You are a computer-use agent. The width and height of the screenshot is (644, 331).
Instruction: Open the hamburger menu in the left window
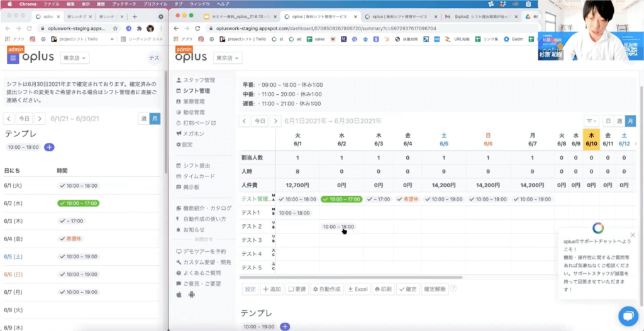click(13, 58)
